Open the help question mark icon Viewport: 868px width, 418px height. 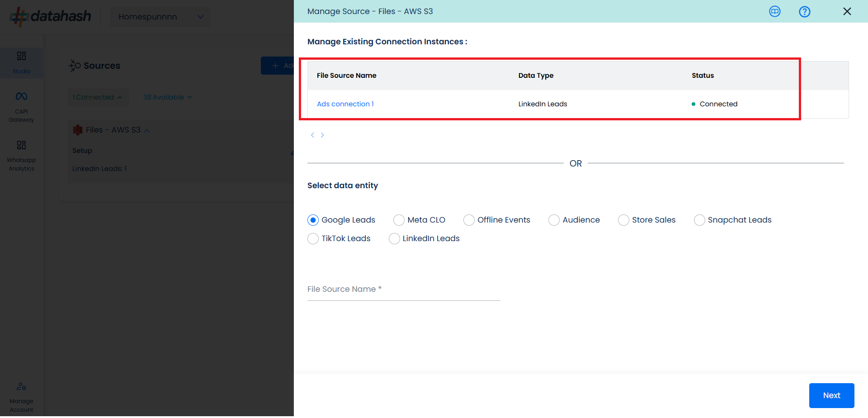click(x=804, y=12)
